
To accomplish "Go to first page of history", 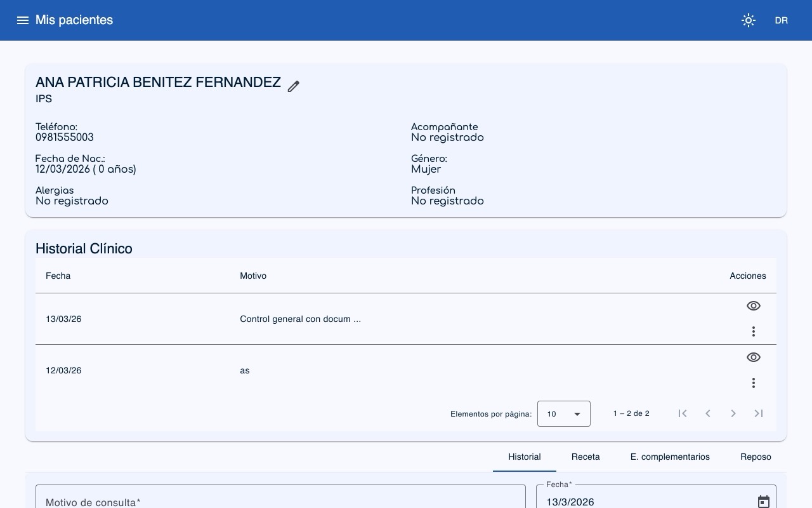I will [x=683, y=413].
